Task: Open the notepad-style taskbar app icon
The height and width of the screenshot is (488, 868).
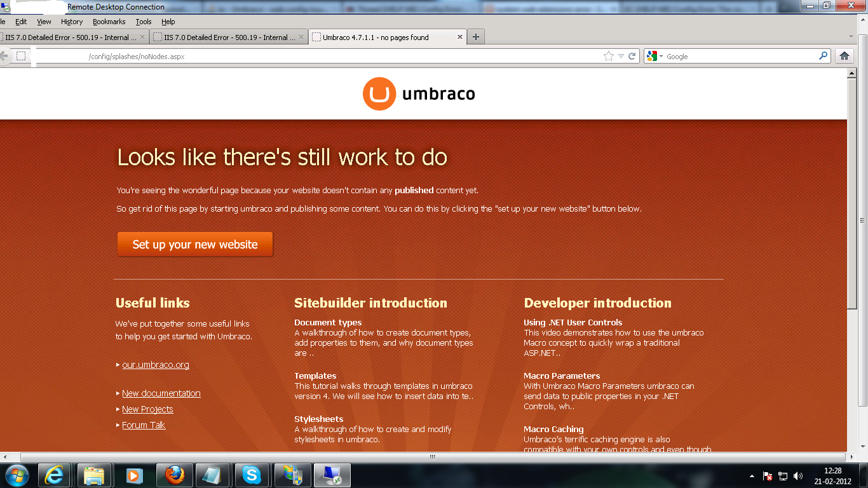Action: (x=212, y=475)
